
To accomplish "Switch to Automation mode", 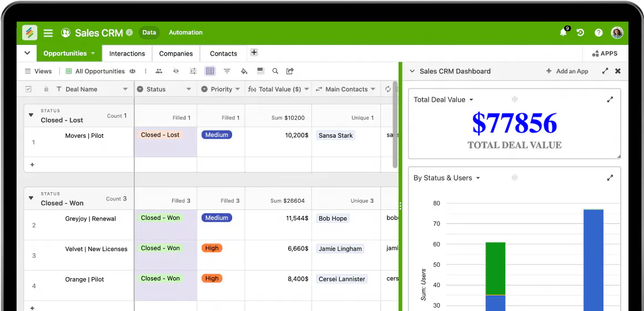I will 185,32.
